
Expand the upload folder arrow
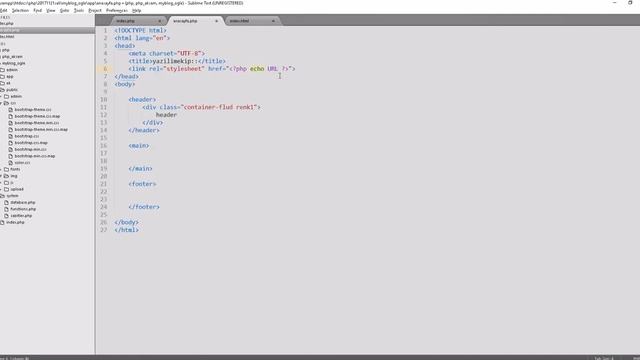click(x=1, y=189)
